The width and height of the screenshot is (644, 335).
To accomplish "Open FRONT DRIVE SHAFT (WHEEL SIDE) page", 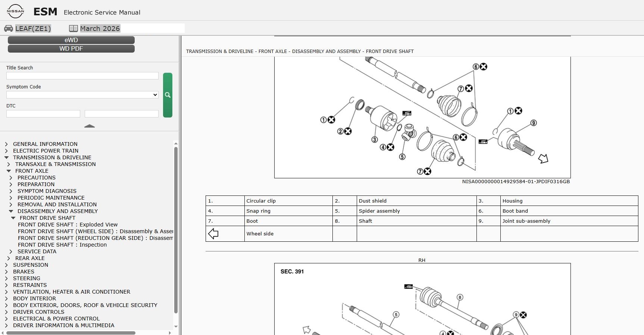I will pyautogui.click(x=96, y=231).
